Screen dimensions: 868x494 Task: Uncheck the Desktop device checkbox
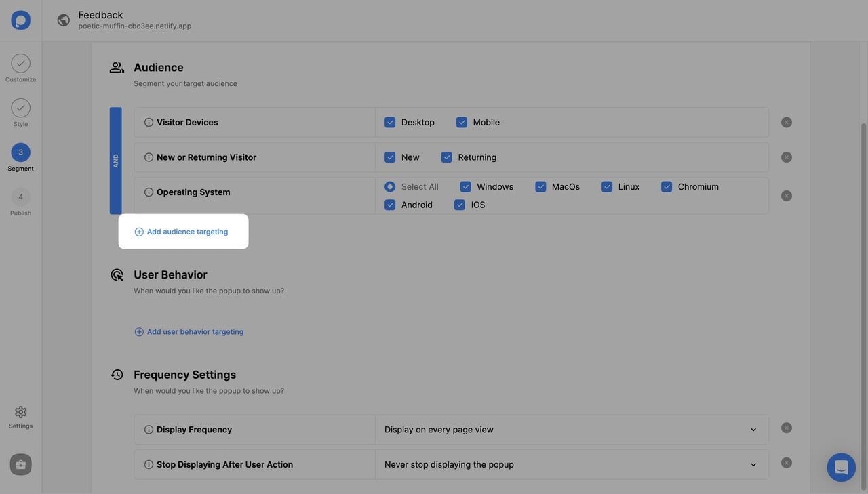click(390, 123)
